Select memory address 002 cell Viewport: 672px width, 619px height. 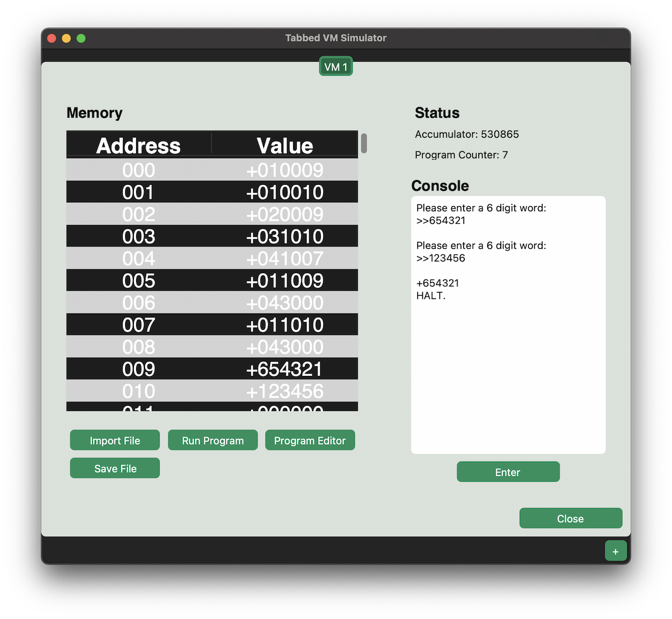tap(139, 214)
